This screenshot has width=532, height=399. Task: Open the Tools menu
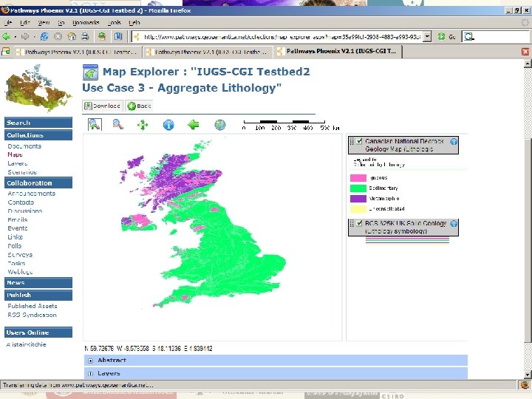click(115, 23)
